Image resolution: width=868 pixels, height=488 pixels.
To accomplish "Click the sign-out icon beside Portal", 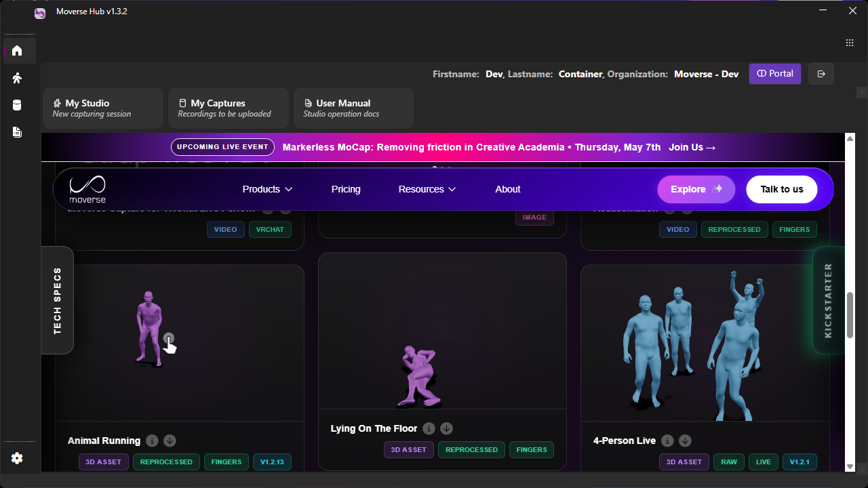I will click(x=821, y=74).
